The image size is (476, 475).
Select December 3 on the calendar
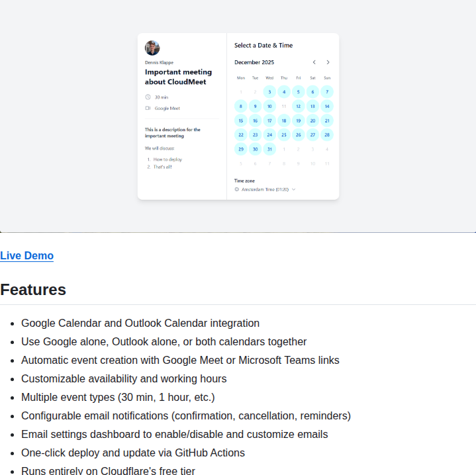pyautogui.click(x=269, y=92)
